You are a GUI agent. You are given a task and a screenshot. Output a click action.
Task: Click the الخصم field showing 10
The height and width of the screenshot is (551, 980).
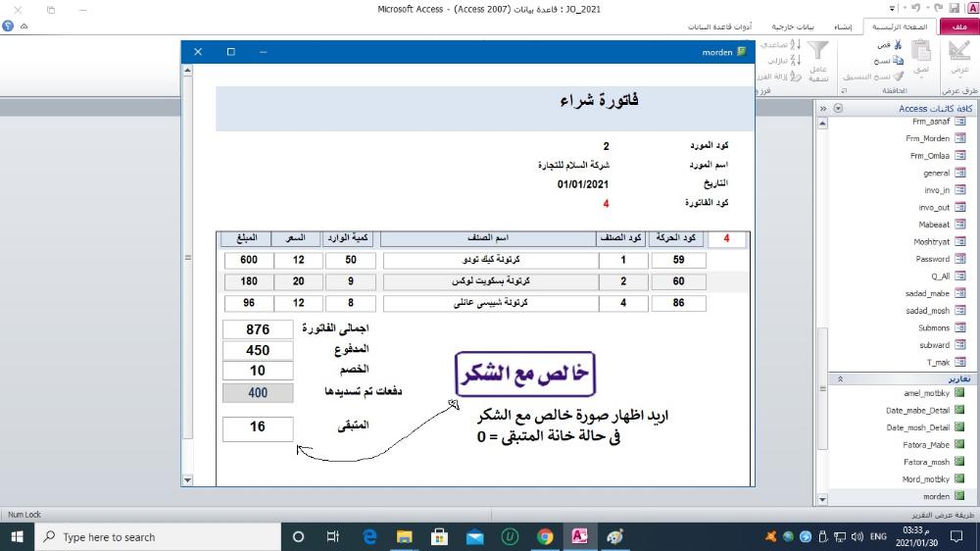[258, 371]
